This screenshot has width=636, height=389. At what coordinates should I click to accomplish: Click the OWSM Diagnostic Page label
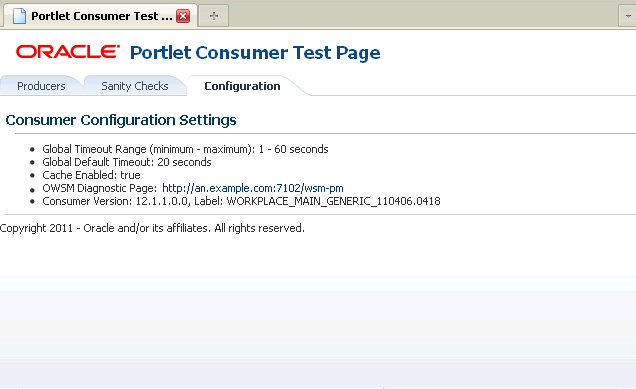99,188
